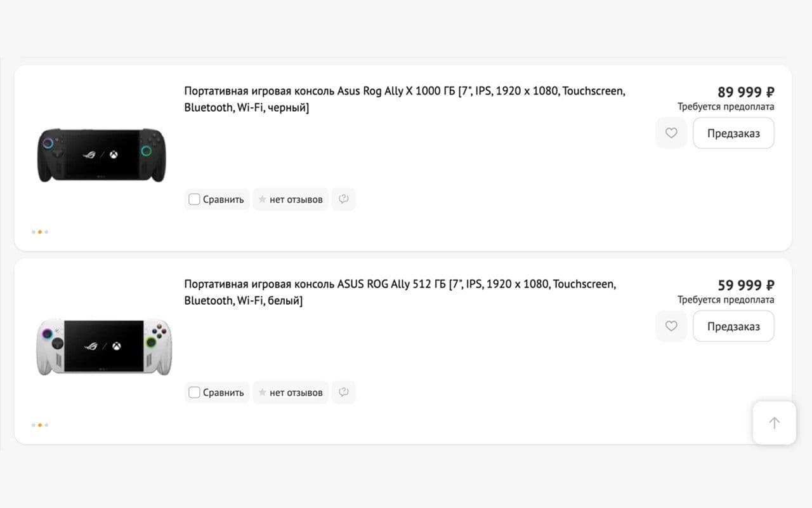Viewport: 812px width, 508px height.
Task: Click the scroll-to-top arrow button
Action: [774, 423]
